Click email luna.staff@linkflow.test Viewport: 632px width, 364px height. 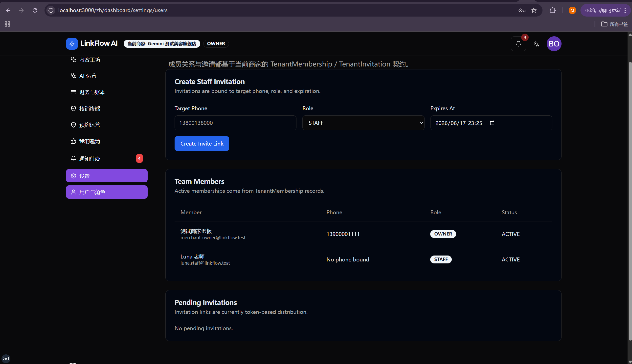[x=205, y=263]
